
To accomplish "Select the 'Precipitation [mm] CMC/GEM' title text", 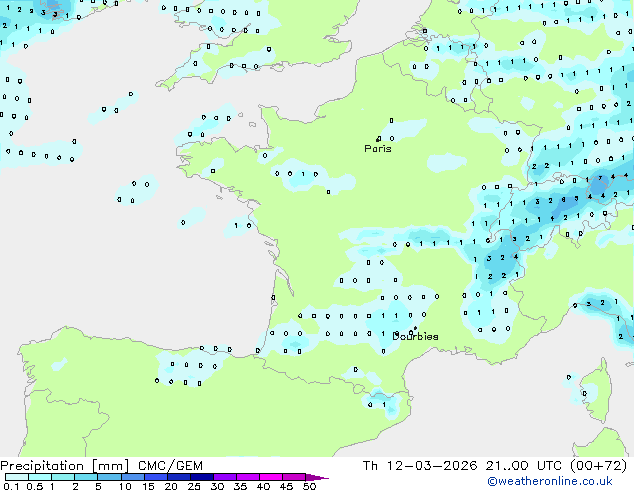I will click(101, 466).
